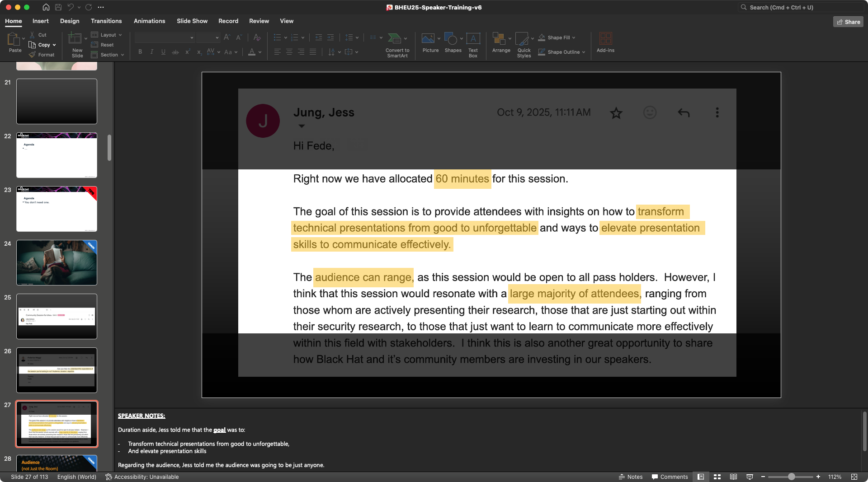Click the Arrange icon
The height and width of the screenshot is (482, 868).
[x=499, y=39]
